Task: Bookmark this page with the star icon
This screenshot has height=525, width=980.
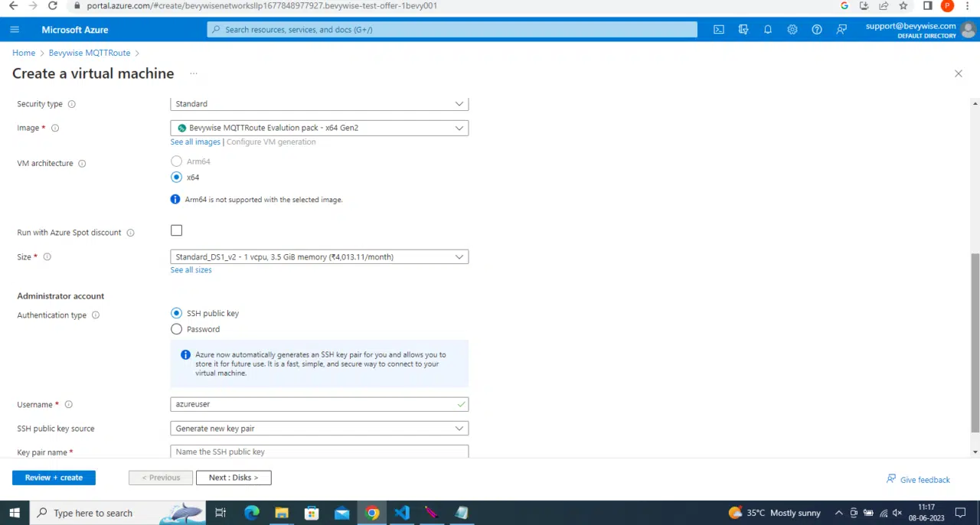Action: click(903, 5)
